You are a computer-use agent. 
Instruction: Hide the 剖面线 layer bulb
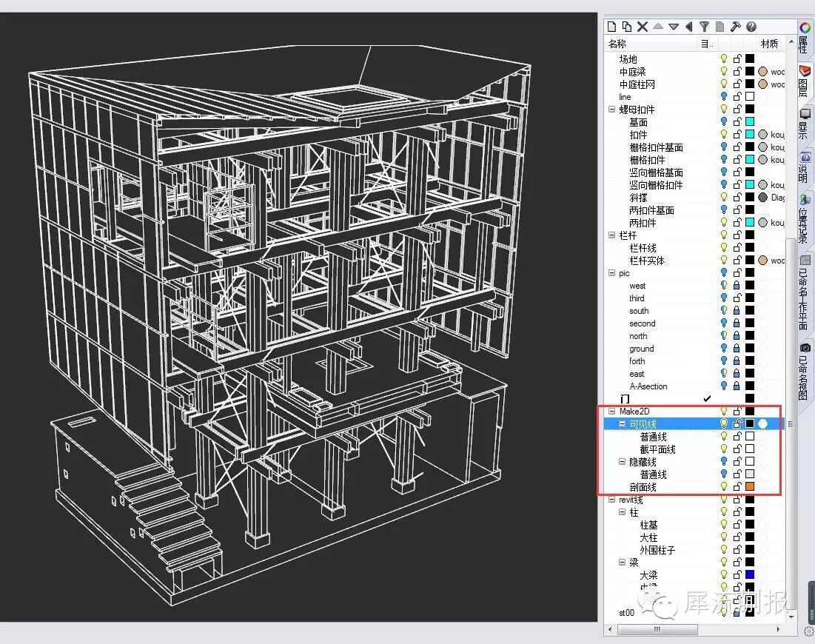pyautogui.click(x=723, y=486)
